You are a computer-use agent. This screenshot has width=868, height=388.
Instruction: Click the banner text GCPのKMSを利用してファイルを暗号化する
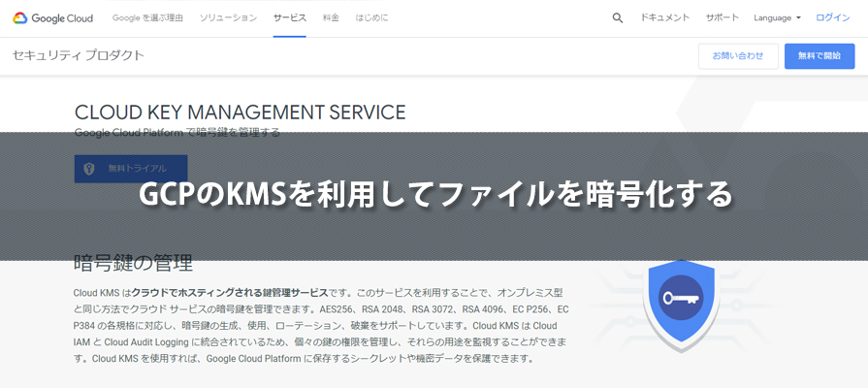(x=435, y=195)
